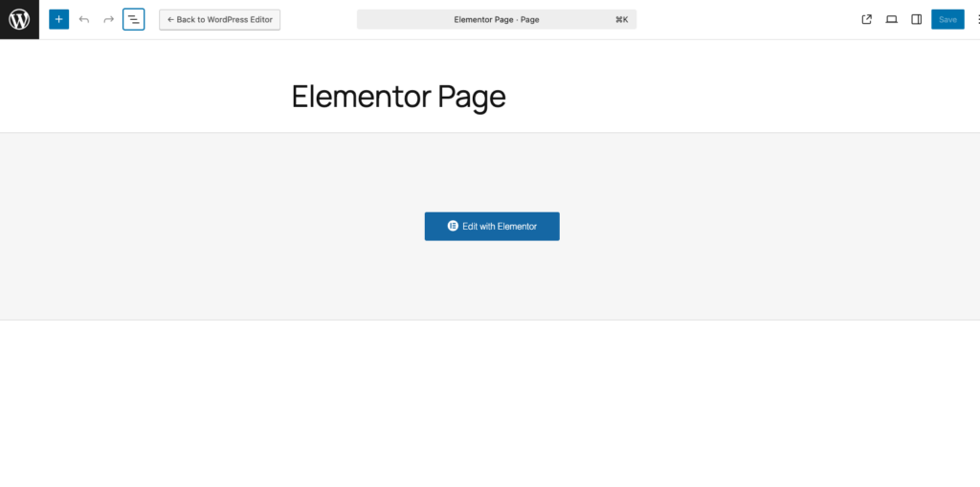Open command palette from Elementor Page title

[x=483, y=19]
